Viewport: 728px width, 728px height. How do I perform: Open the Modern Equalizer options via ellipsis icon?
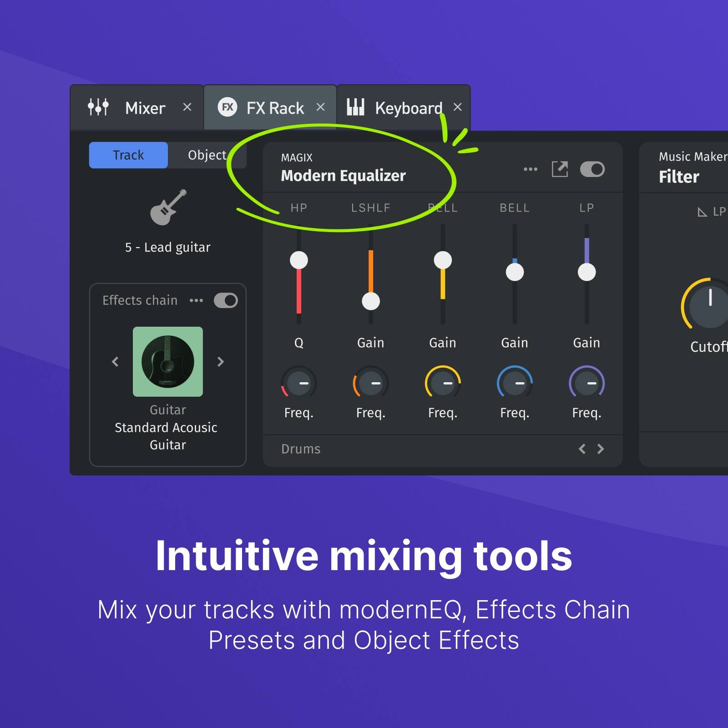[531, 169]
